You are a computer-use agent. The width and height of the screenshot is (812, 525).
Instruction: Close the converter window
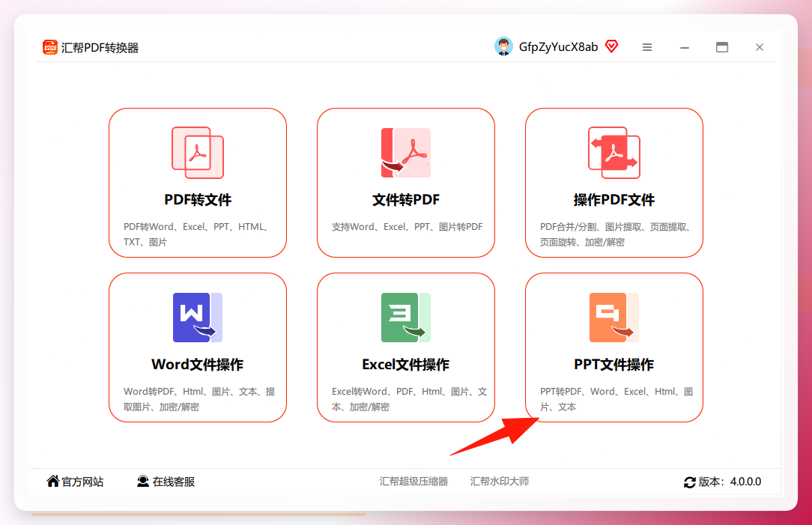coord(759,47)
